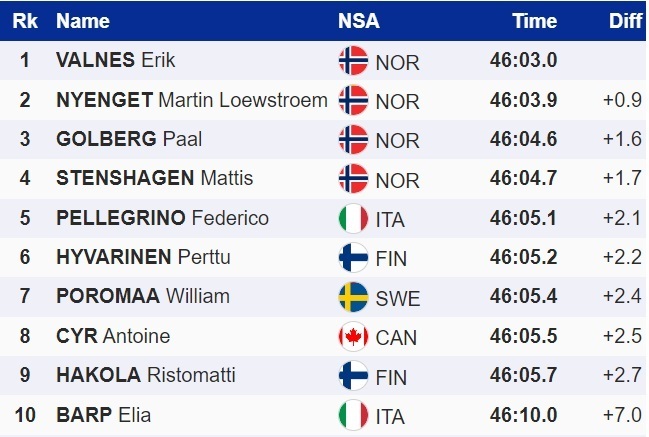This screenshot has width=649, height=437.
Task: Sort by the Time column header
Action: [x=534, y=21]
